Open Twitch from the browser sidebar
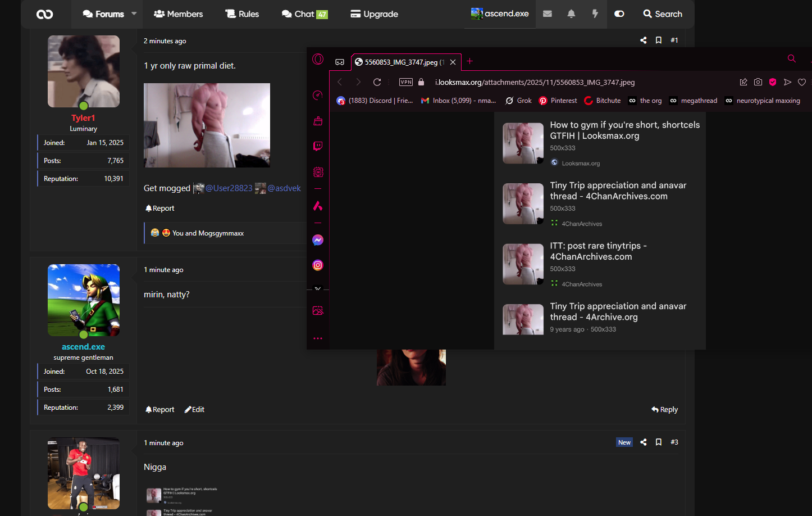This screenshot has width=812, height=516. (x=318, y=146)
